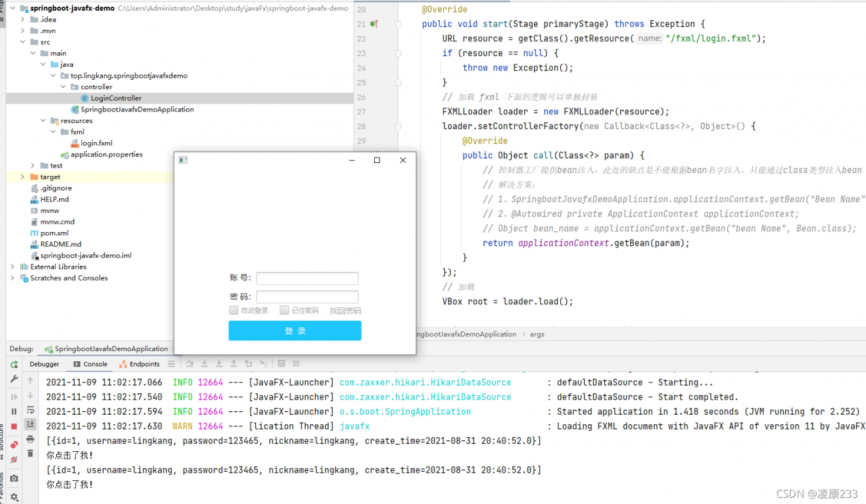866x504 pixels.
Task: Focus the 账号 input field
Action: coord(307,278)
